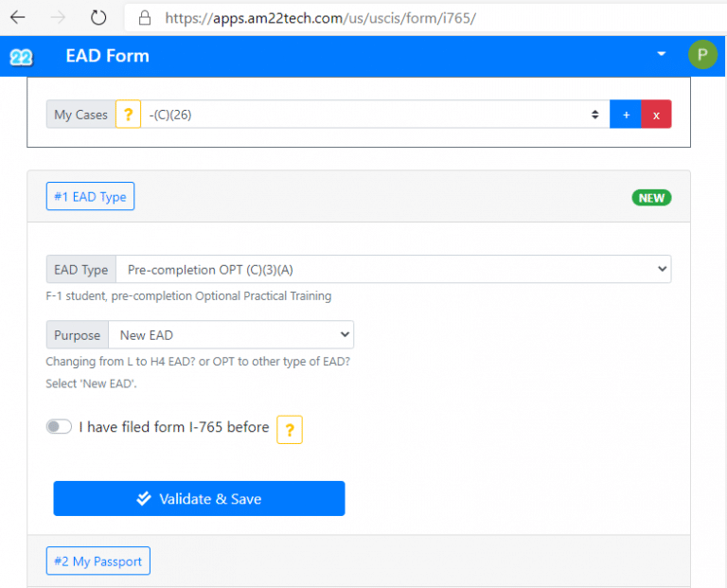Toggle I have filed form I-765 before
The image size is (727, 588).
pos(59,427)
